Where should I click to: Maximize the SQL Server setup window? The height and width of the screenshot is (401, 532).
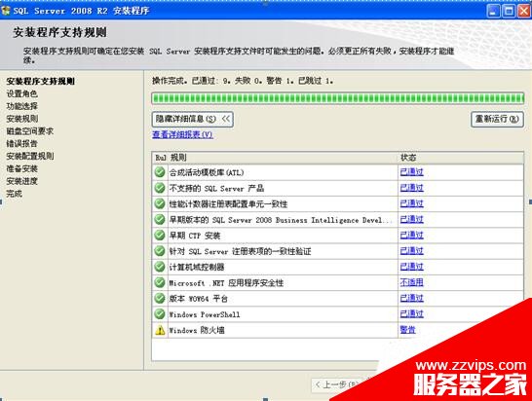point(509,11)
